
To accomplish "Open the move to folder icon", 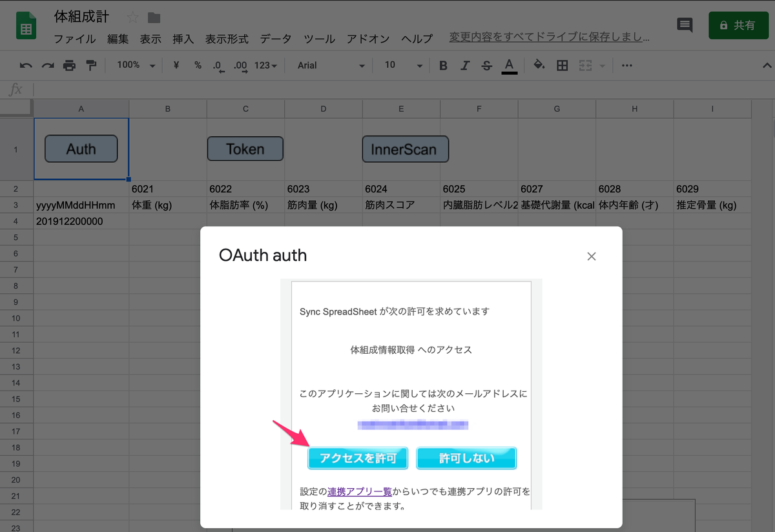I will pos(154,17).
